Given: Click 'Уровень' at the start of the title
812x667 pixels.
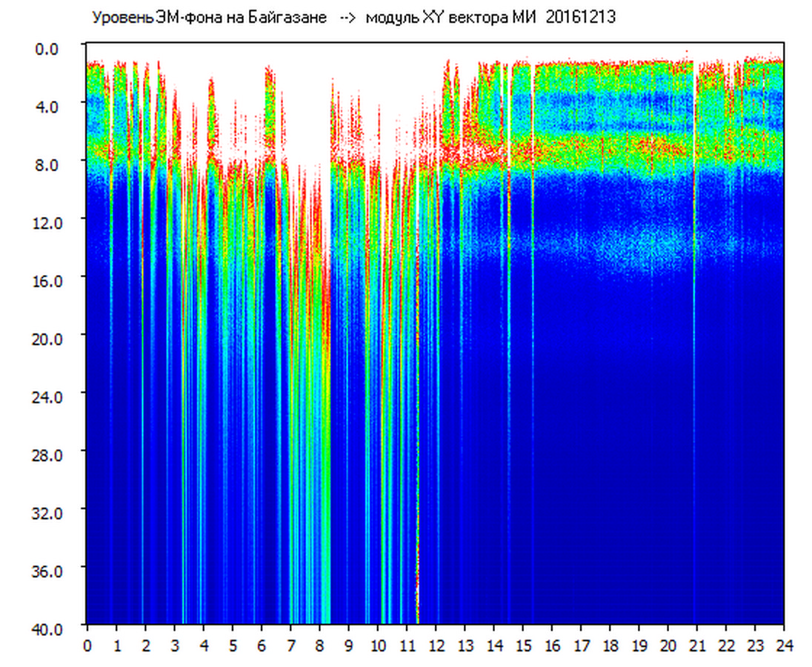Looking at the screenshot, I should (118, 18).
